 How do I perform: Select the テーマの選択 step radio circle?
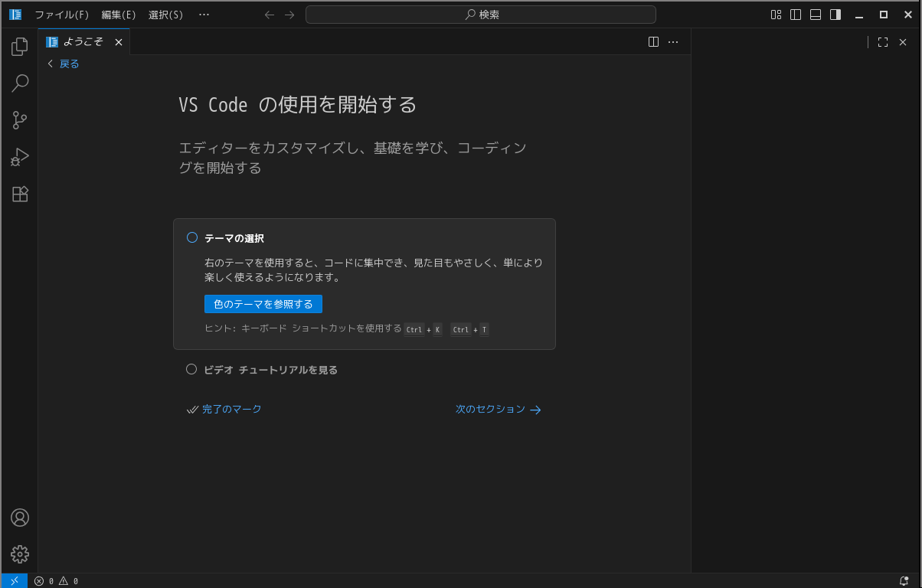tap(192, 238)
